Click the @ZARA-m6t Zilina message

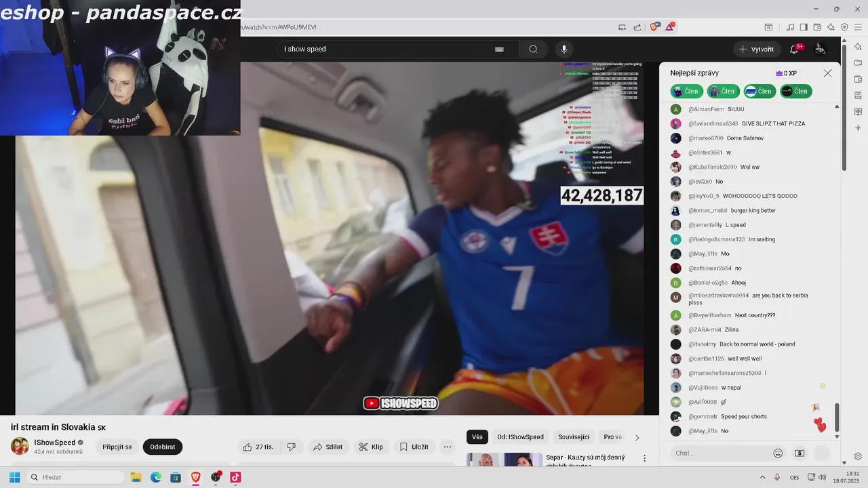pos(705,329)
